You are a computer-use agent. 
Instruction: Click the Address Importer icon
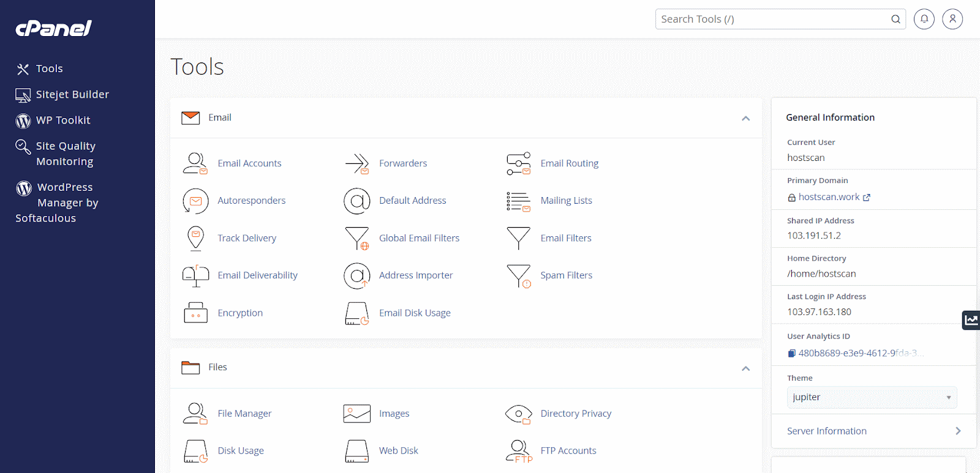coord(357,275)
